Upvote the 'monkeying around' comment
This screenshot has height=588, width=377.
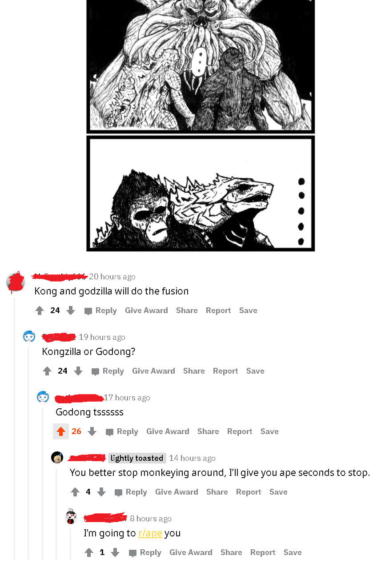tap(75, 492)
